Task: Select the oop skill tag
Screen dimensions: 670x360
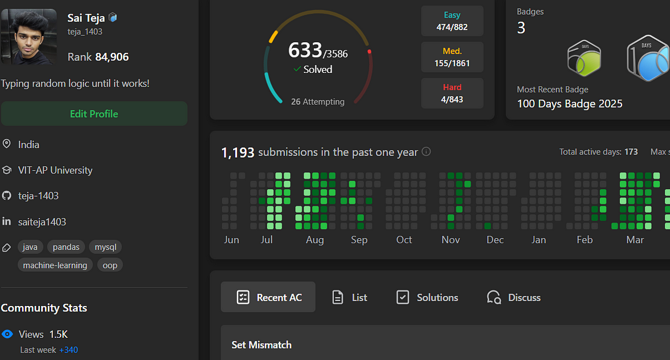Action: (x=110, y=265)
